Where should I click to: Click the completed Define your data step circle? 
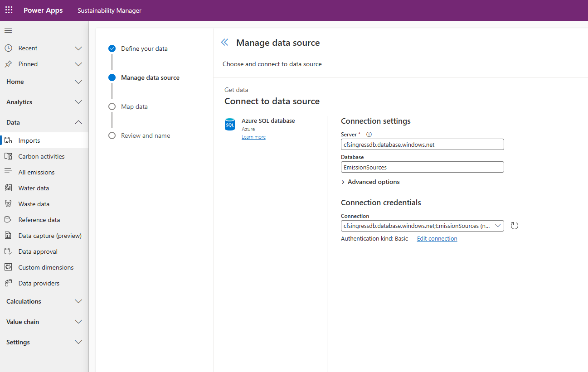112,48
